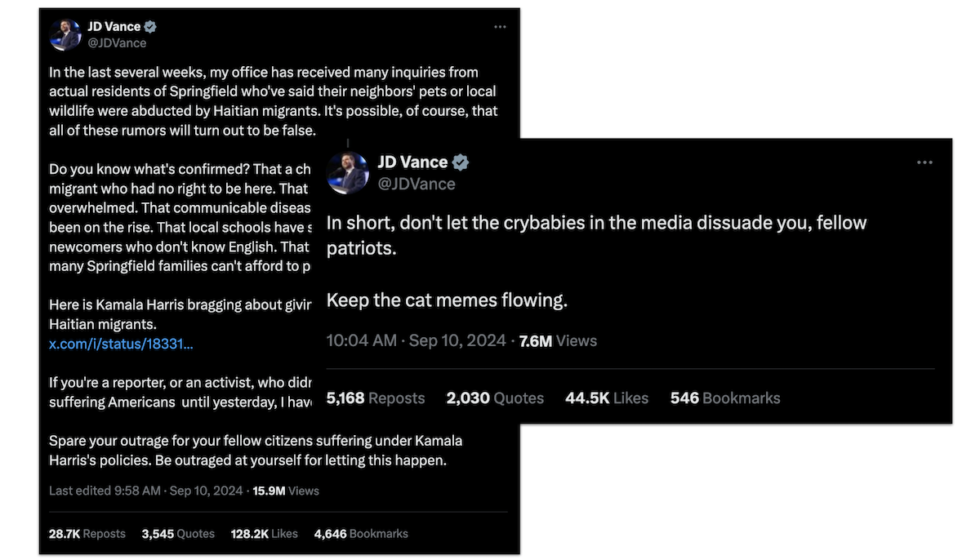Click the @JDVance handle on the second tweet
The image size is (980, 560).
[x=418, y=184]
